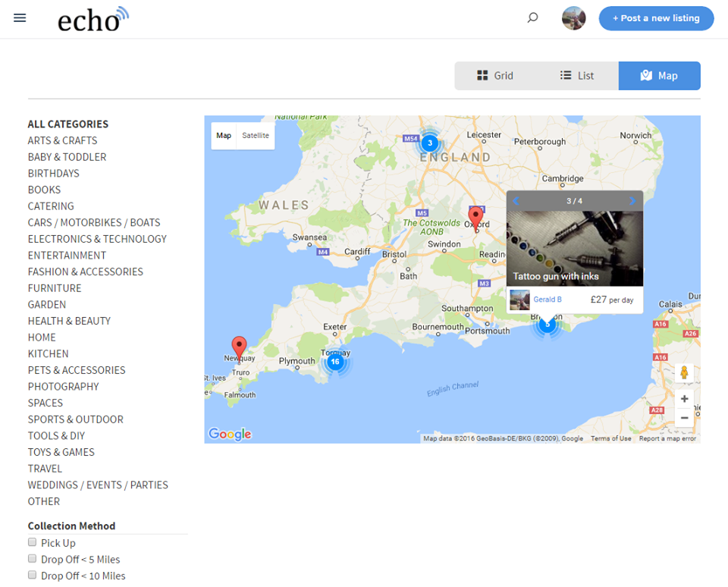
Task: Click Gerald B profile thumbnail
Action: 519,300
